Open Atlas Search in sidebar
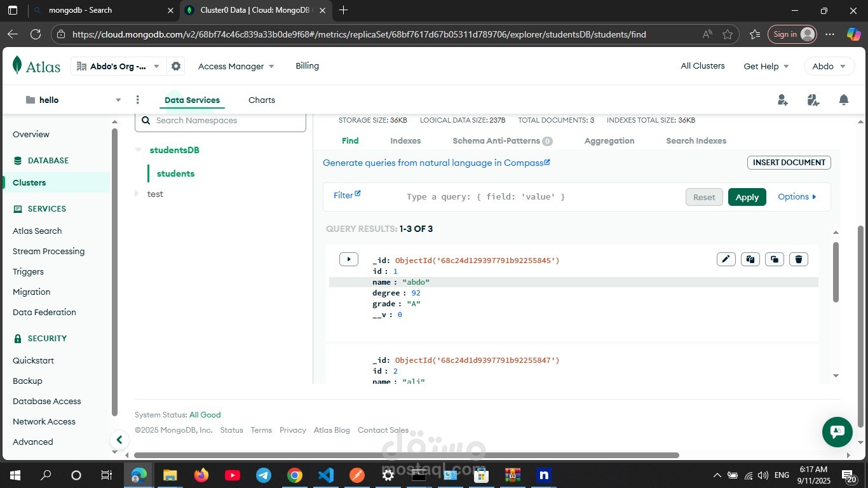 tap(37, 231)
